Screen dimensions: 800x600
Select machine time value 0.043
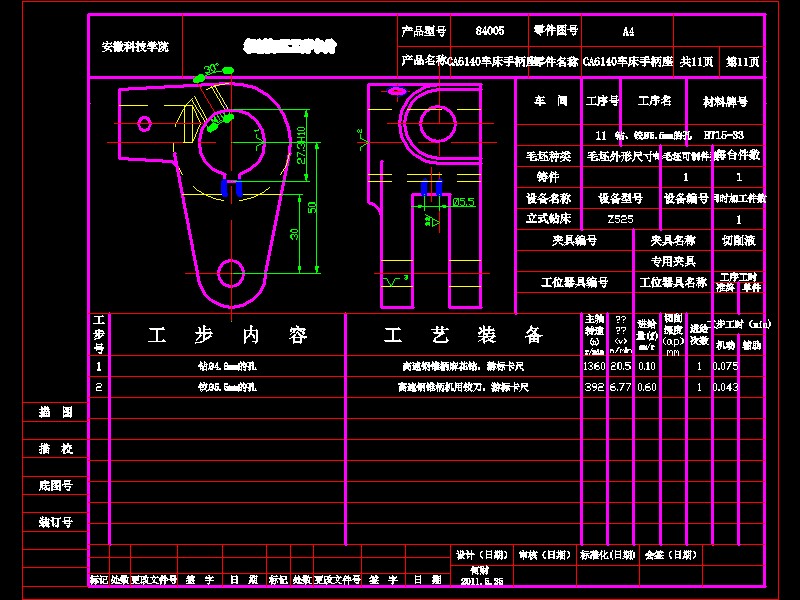pyautogui.click(x=725, y=387)
